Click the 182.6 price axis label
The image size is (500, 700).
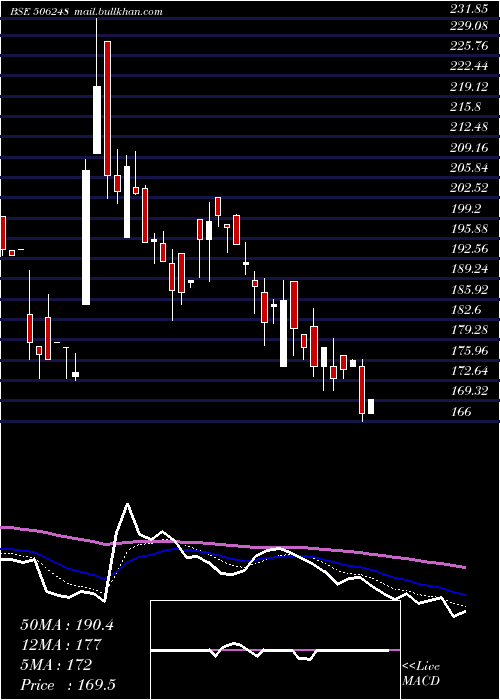(465, 310)
